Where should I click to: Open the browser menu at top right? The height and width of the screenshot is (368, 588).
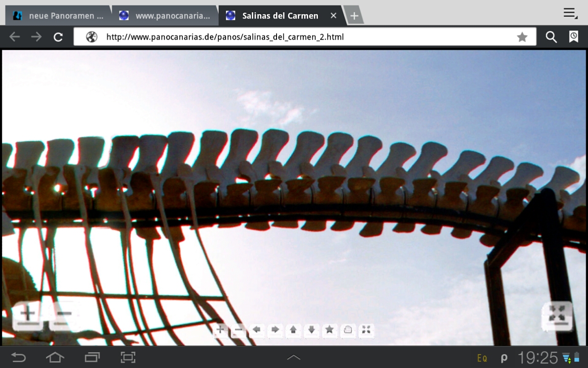coord(570,13)
